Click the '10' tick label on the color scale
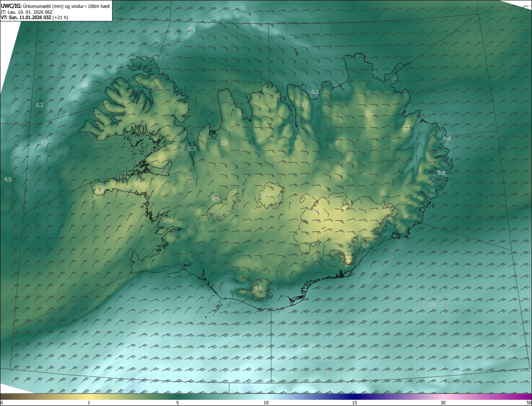Viewport: 532px width, 406px height. click(x=266, y=403)
